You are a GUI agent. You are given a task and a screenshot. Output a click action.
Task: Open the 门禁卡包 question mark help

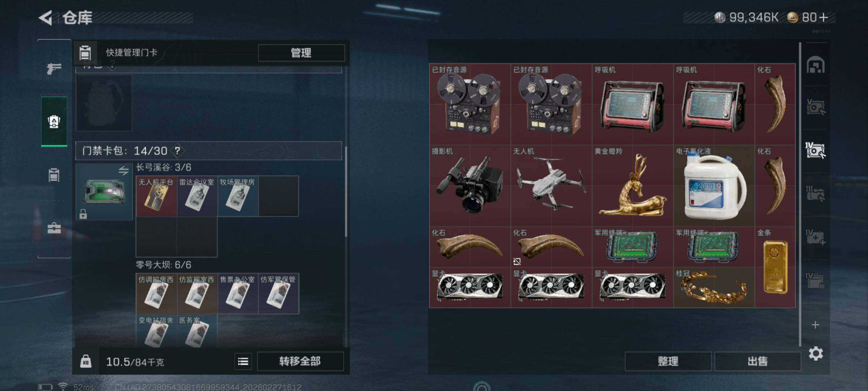pos(177,151)
